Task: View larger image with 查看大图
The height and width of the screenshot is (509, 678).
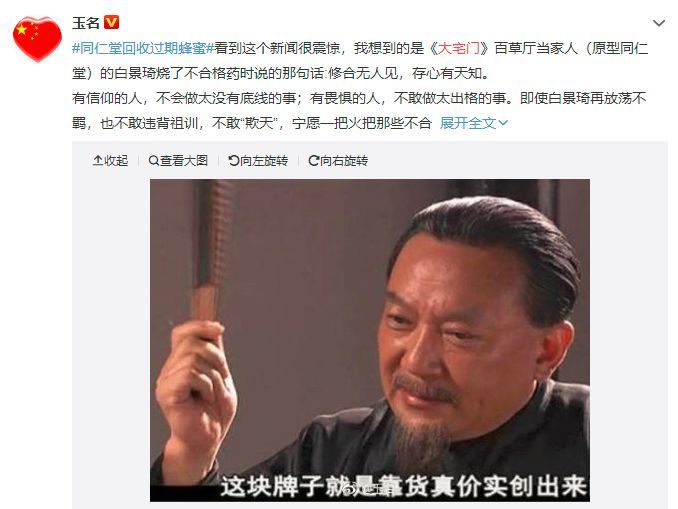Action: point(178,161)
